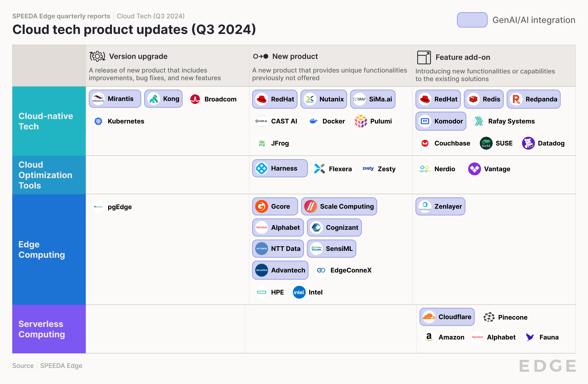Click the Nutanix logo icon
The image size is (588, 384).
(310, 99)
